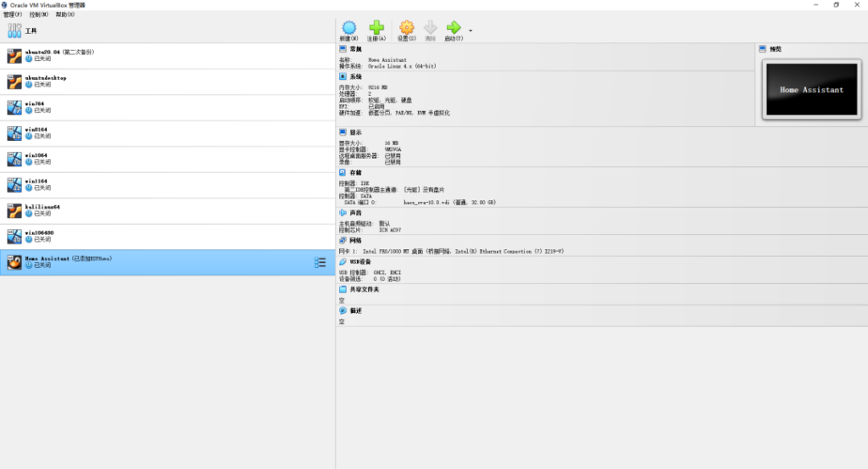The height and width of the screenshot is (469, 868).
Task: Expand the 启动 start mode dropdown arrow
Action: 470,31
